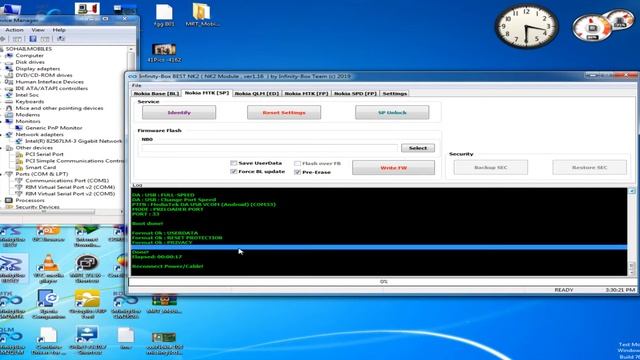Click the Identify button
The image size is (640, 360).
click(179, 112)
